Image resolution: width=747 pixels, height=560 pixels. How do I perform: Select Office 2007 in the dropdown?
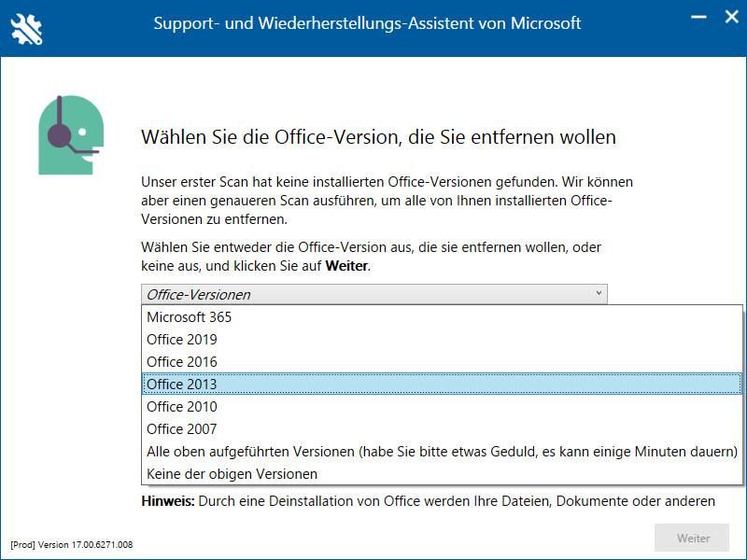(x=442, y=429)
